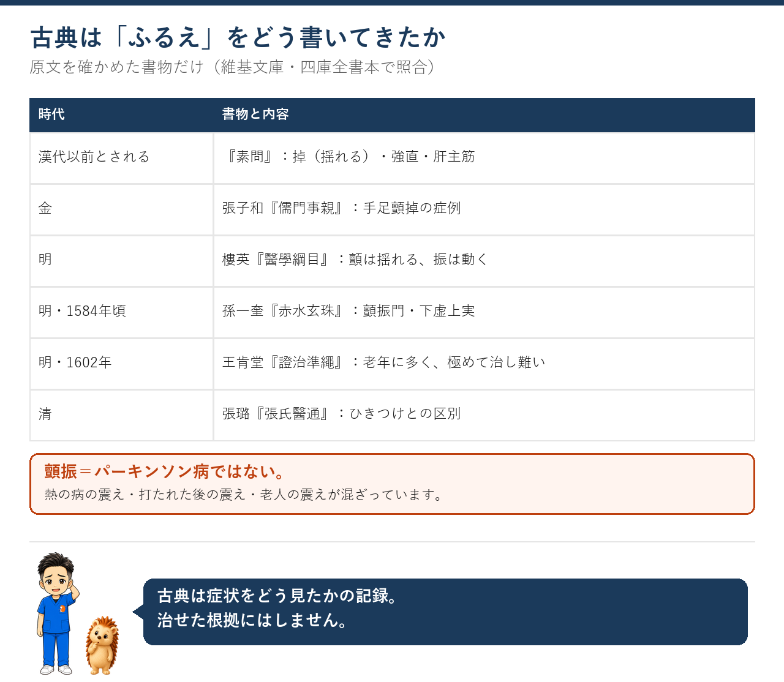Select the 漢代以前とされる era cell
The width and height of the screenshot is (784, 682).
click(x=121, y=158)
